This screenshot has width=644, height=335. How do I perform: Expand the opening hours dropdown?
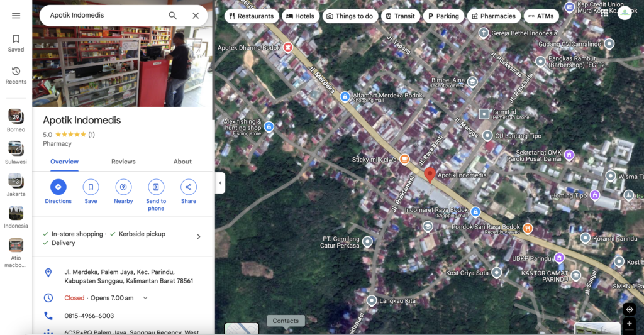click(145, 298)
